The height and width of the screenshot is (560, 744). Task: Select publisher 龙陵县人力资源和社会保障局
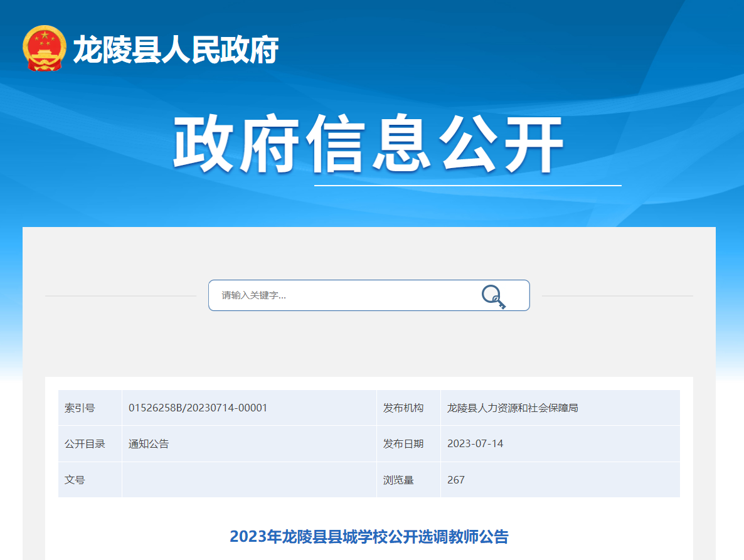(x=513, y=408)
